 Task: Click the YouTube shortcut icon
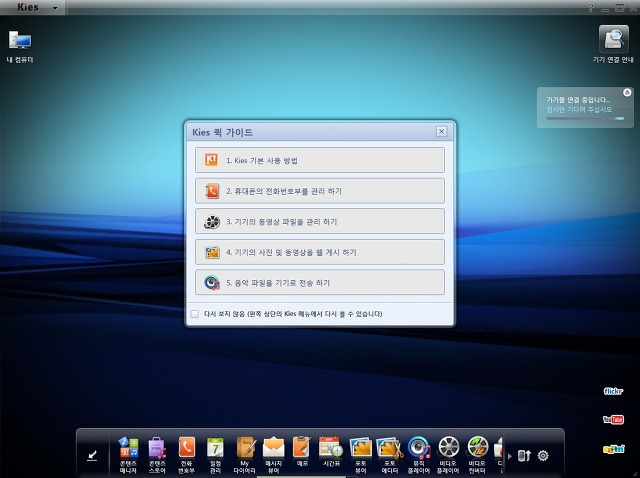tap(613, 420)
